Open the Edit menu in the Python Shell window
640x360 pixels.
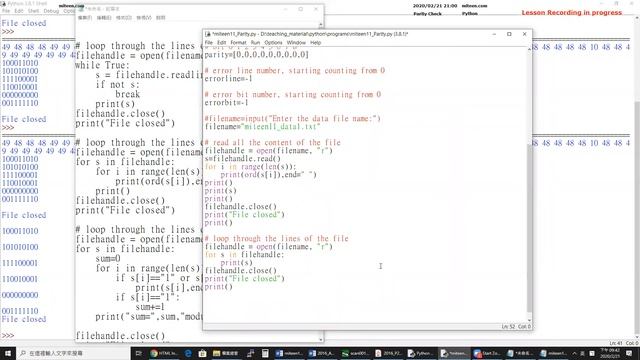point(19,11)
